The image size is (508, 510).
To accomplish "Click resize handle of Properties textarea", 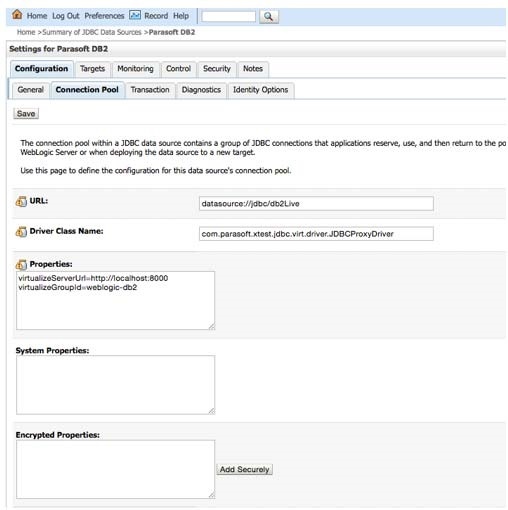I will coord(212,326).
